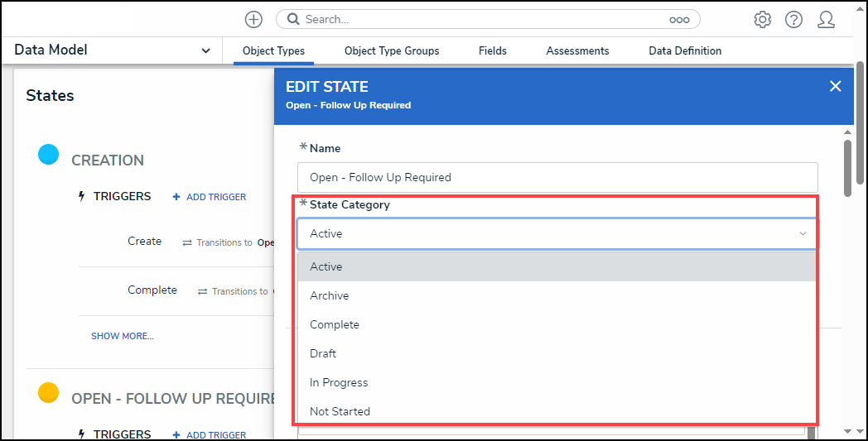Select Draft in the dropdown list

323,353
